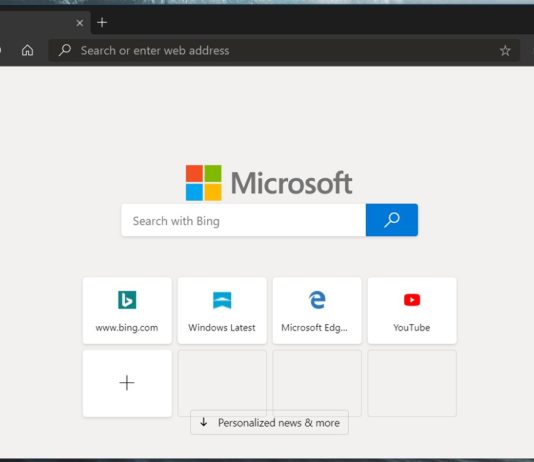Click the Microsoft logo
Image resolution: width=534 pixels, height=462 pixels.
point(269,183)
